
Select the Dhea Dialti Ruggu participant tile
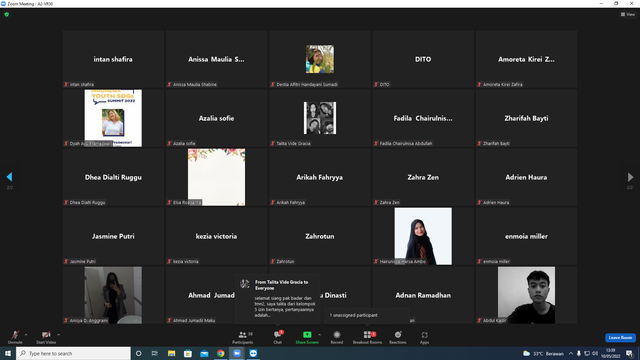[x=113, y=177]
